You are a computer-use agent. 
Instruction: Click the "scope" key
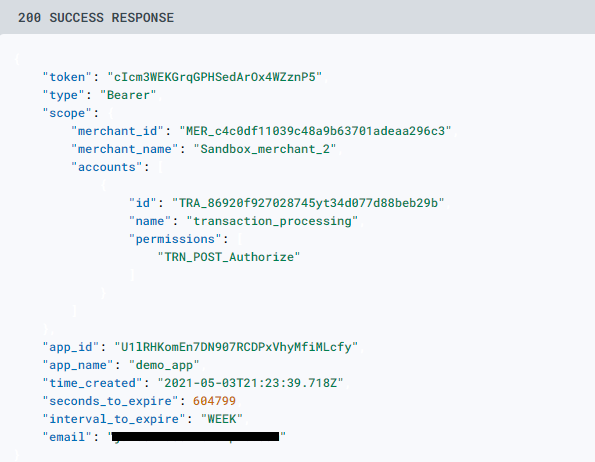point(67,113)
